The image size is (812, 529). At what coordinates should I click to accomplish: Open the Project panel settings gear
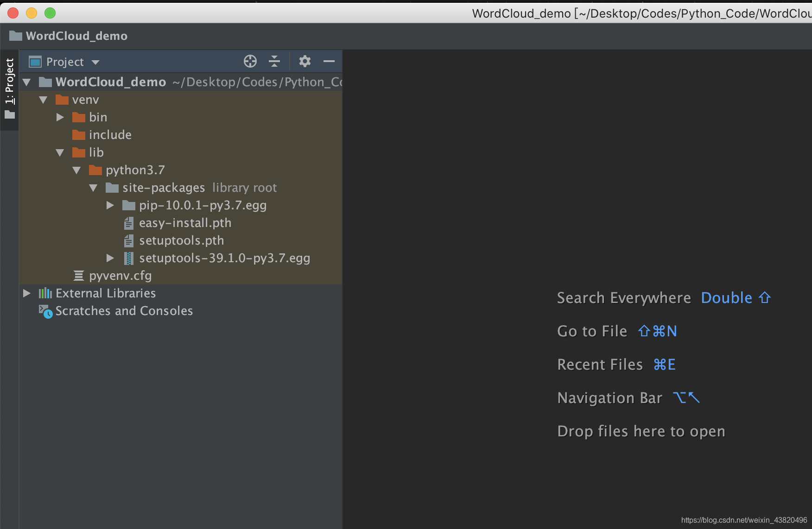(305, 61)
